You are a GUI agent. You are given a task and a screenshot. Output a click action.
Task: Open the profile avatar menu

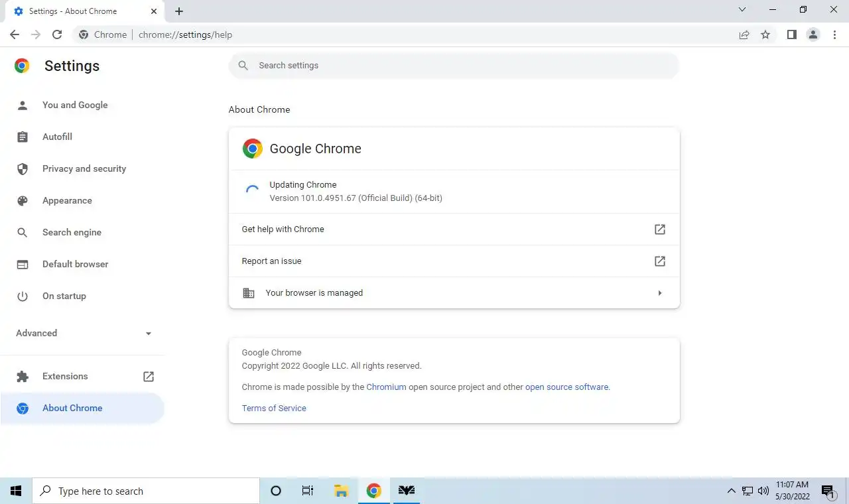coord(813,34)
